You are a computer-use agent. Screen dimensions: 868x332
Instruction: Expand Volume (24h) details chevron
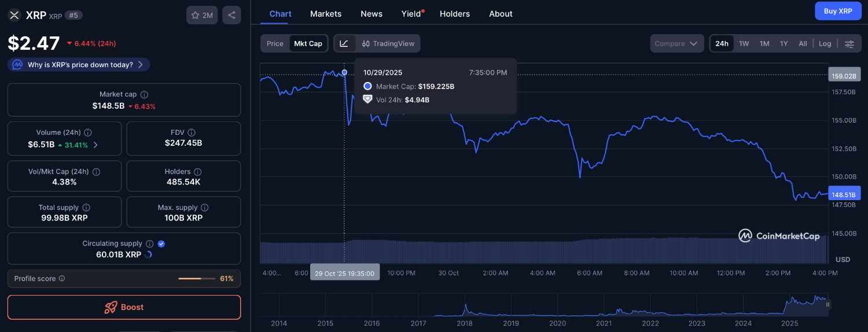click(x=96, y=145)
